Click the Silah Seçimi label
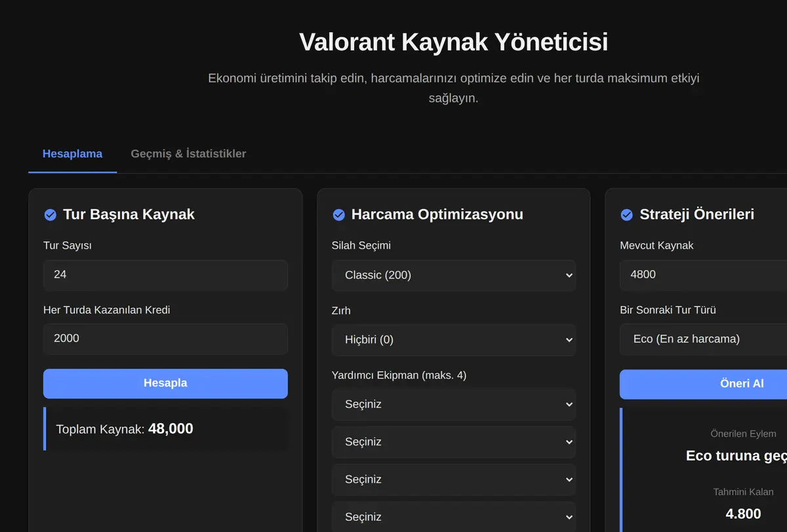 point(361,245)
